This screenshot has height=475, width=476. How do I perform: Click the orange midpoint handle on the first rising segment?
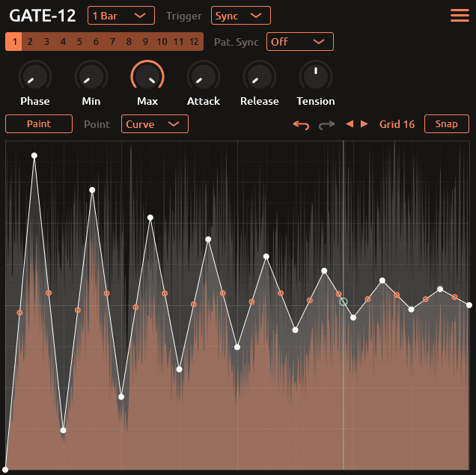click(x=19, y=313)
